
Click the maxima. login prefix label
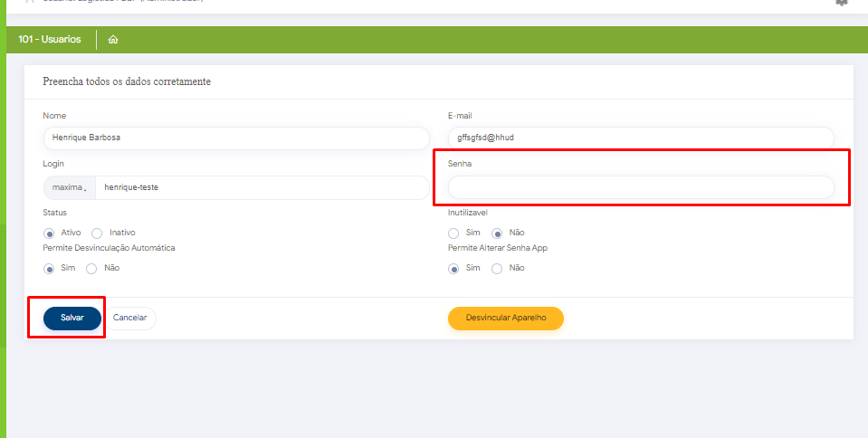click(x=70, y=187)
